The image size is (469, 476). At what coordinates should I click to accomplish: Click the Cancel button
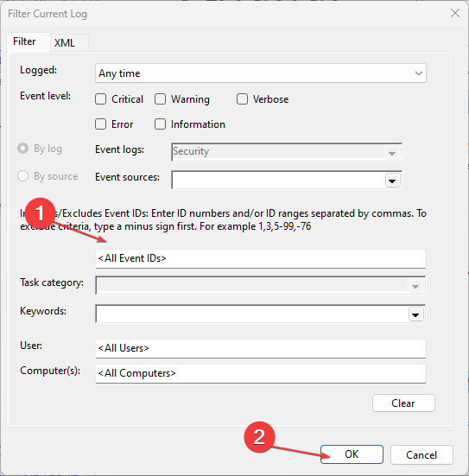pos(421,454)
